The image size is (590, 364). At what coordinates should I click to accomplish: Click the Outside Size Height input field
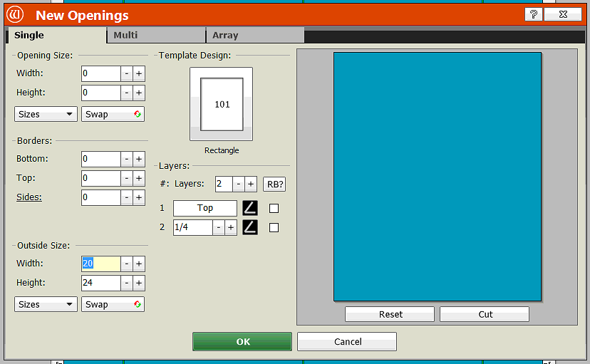(x=100, y=283)
